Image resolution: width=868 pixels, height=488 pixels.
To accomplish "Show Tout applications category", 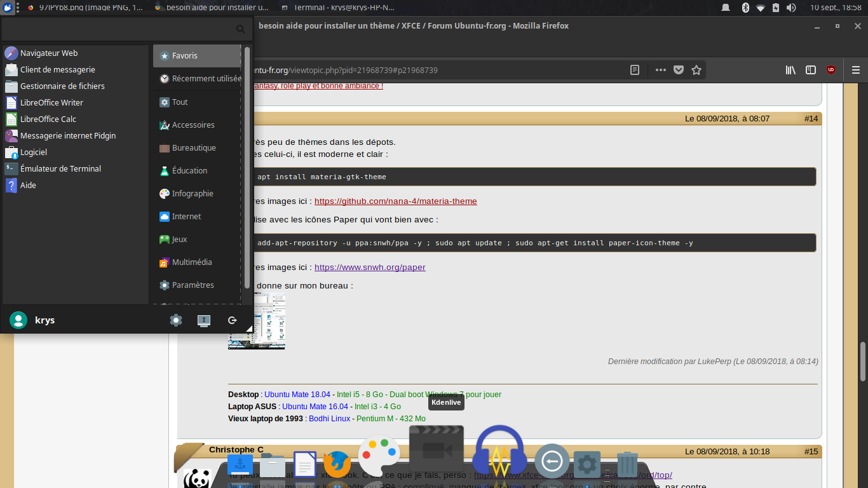I will tap(197, 102).
